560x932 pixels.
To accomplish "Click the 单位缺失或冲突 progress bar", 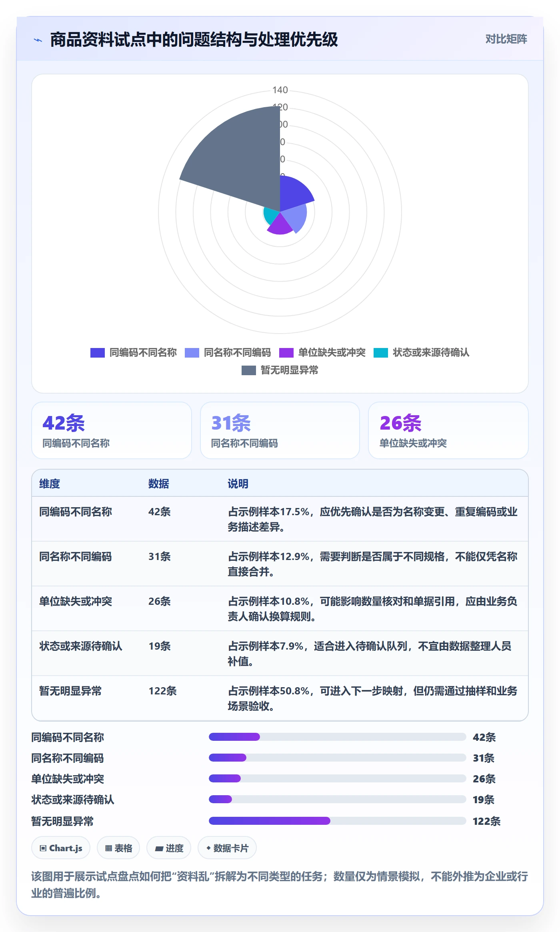I will [x=338, y=778].
